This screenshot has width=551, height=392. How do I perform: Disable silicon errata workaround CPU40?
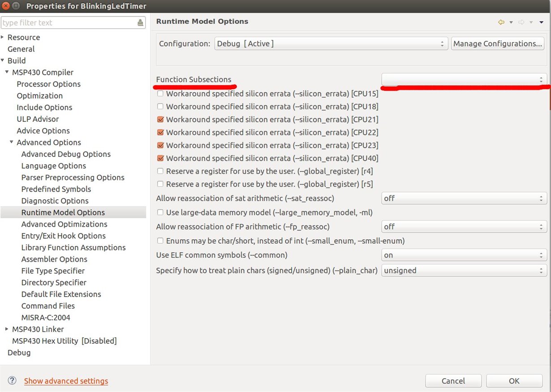pos(160,158)
